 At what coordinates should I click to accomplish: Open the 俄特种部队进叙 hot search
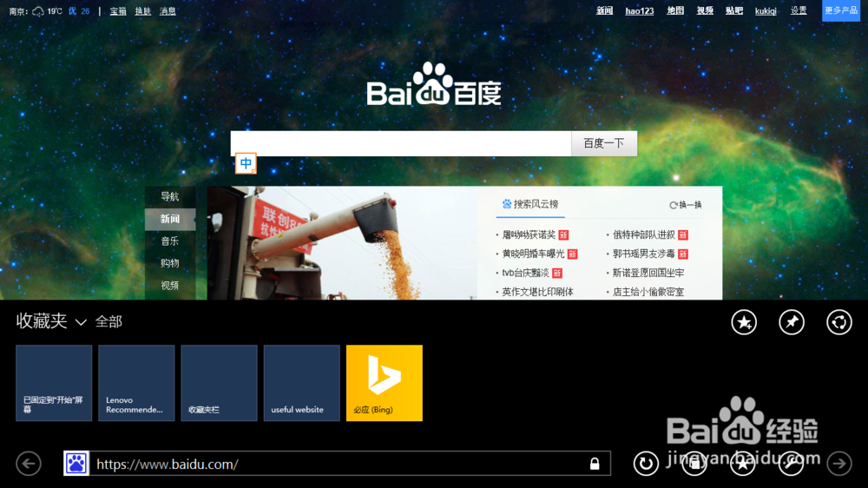(x=644, y=234)
